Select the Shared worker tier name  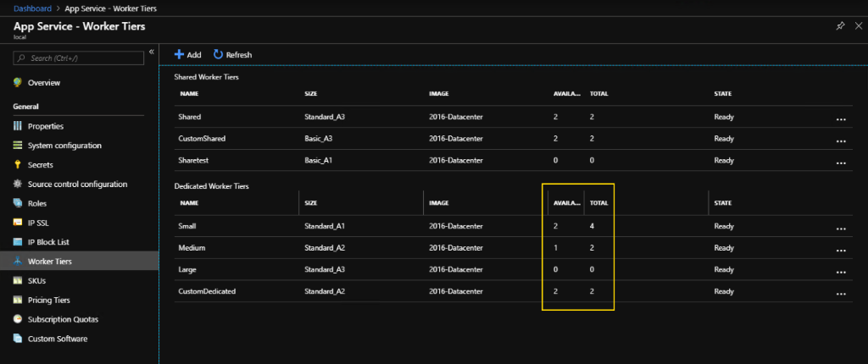[x=190, y=117]
